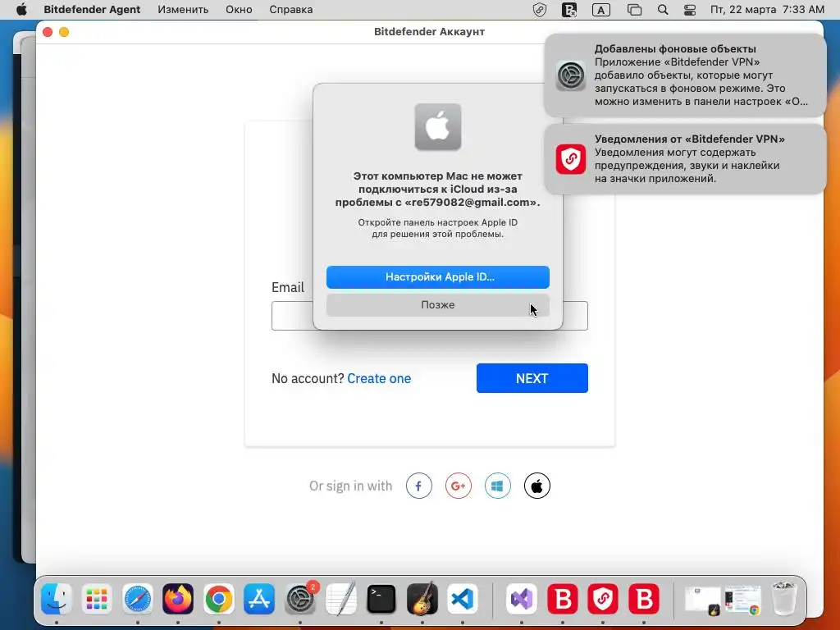Open Stage Manager windows icon in menu bar
The height and width of the screenshot is (630, 840).
pos(634,10)
